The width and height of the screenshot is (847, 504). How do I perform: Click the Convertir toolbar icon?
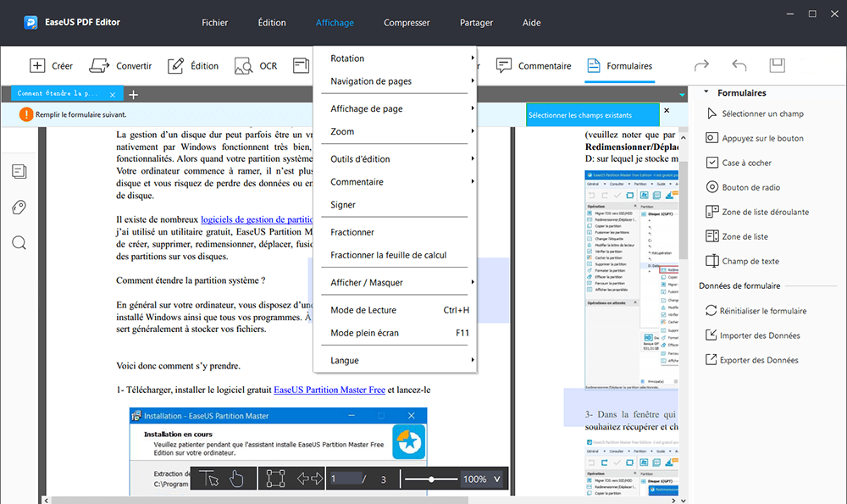(x=99, y=66)
